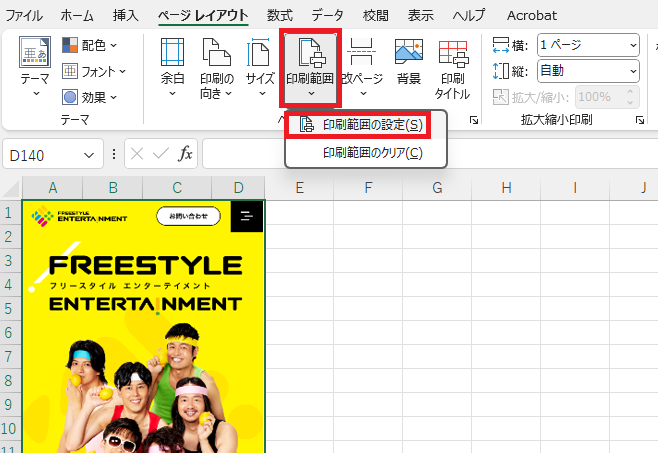Click the formula bar enter checkmark icon

[x=161, y=154]
